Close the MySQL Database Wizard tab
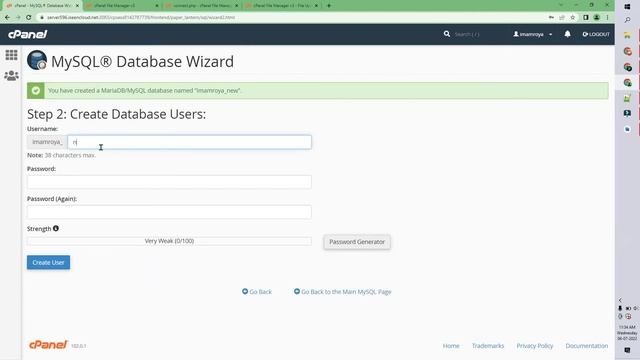Image resolution: width=640 pixels, height=360 pixels. tap(77, 6)
